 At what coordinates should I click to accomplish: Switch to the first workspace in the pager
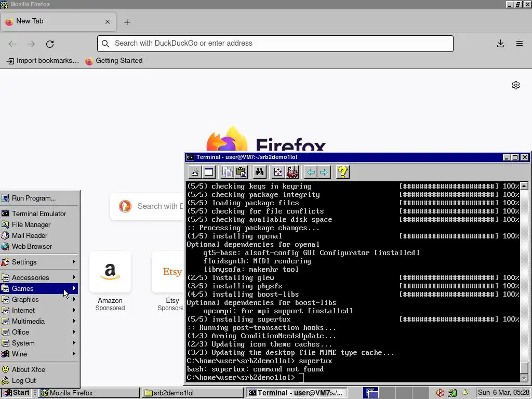click(371, 393)
